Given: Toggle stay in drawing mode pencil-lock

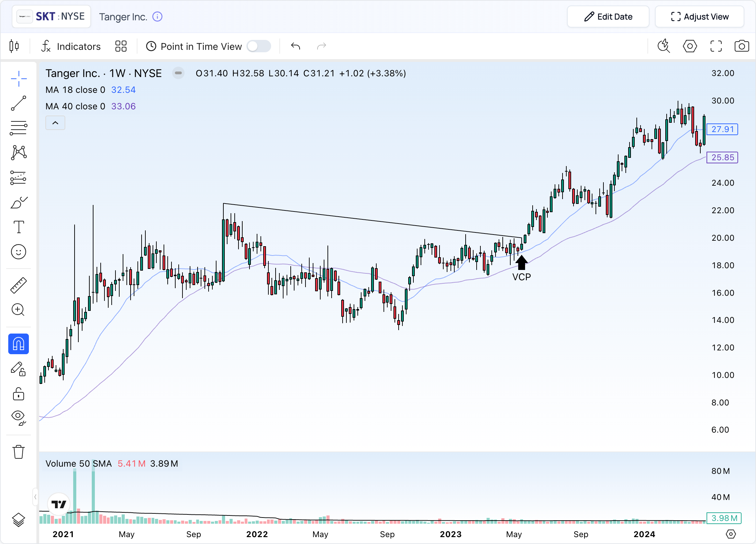Looking at the screenshot, I should pyautogui.click(x=19, y=369).
